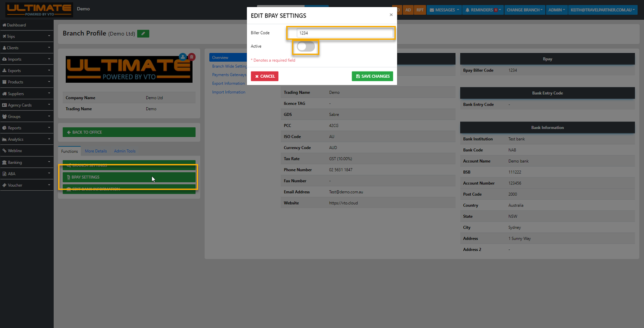Click the Save Changes button
Viewport: 644px width, 328px height.
(x=373, y=76)
